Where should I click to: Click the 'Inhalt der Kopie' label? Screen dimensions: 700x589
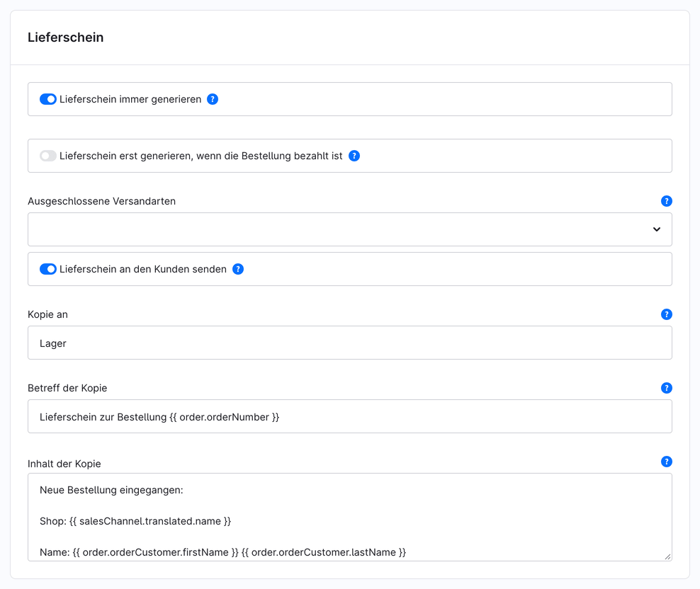click(x=64, y=464)
